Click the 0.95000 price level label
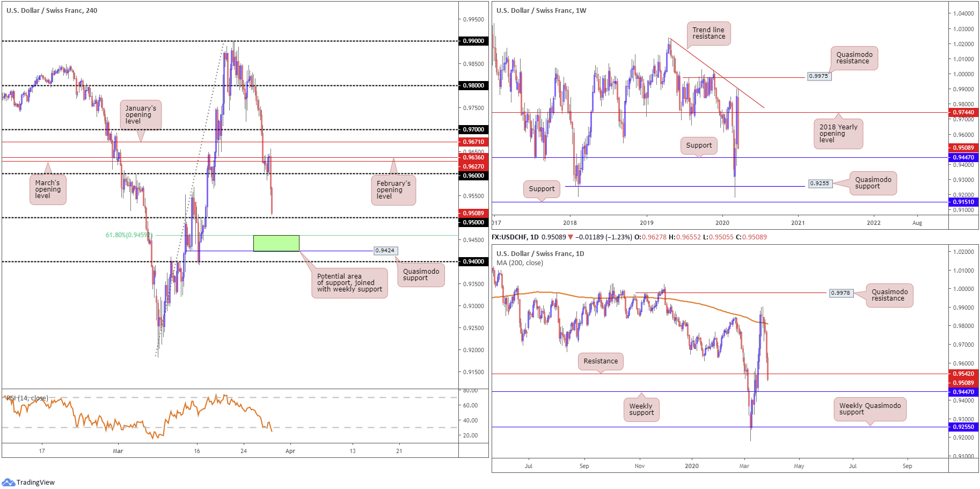980x489 pixels. [x=473, y=222]
